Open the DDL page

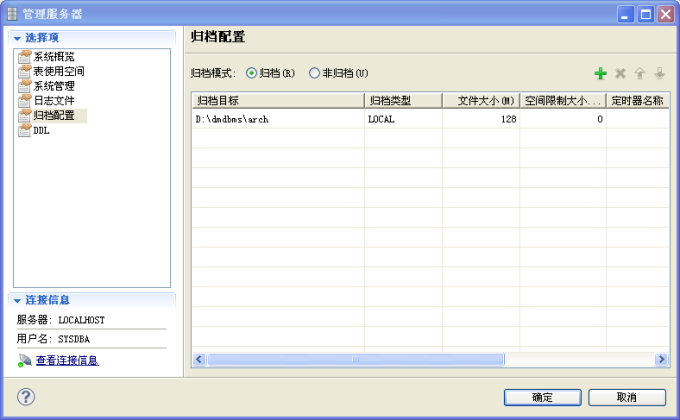pos(41,130)
